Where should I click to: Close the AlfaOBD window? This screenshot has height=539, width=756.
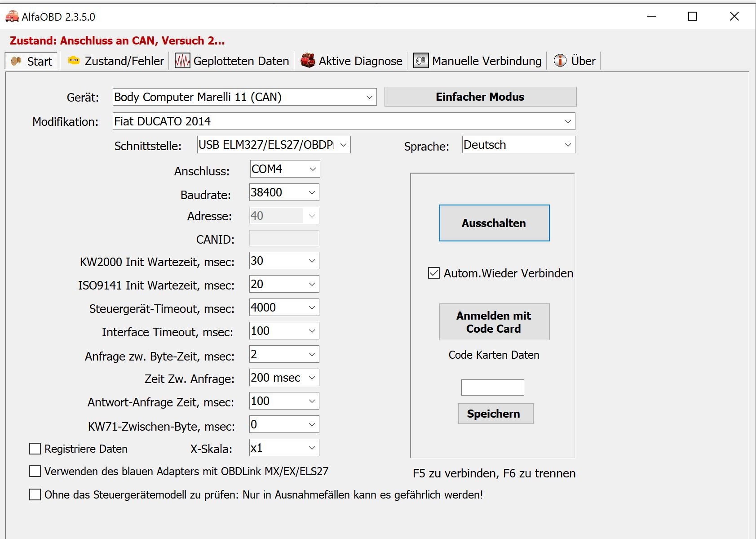point(734,17)
